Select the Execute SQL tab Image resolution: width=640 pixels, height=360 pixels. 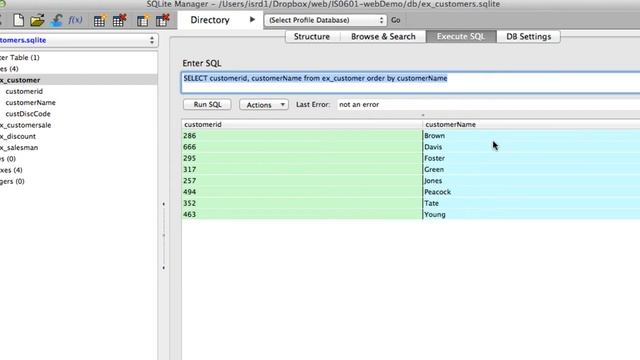click(x=461, y=36)
